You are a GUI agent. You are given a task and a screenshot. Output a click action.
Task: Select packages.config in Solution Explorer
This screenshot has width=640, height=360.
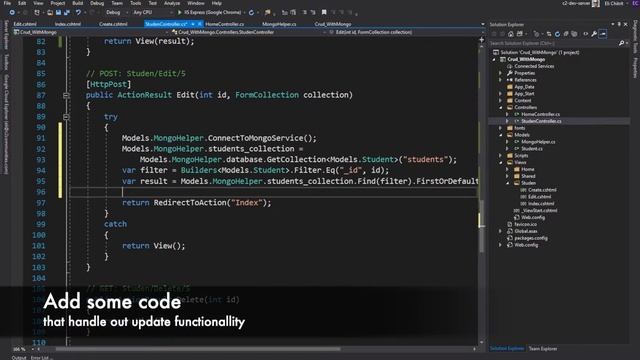point(531,238)
